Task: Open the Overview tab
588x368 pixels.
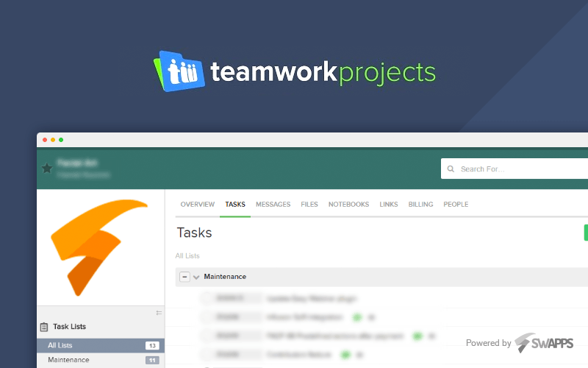Action: 197,205
